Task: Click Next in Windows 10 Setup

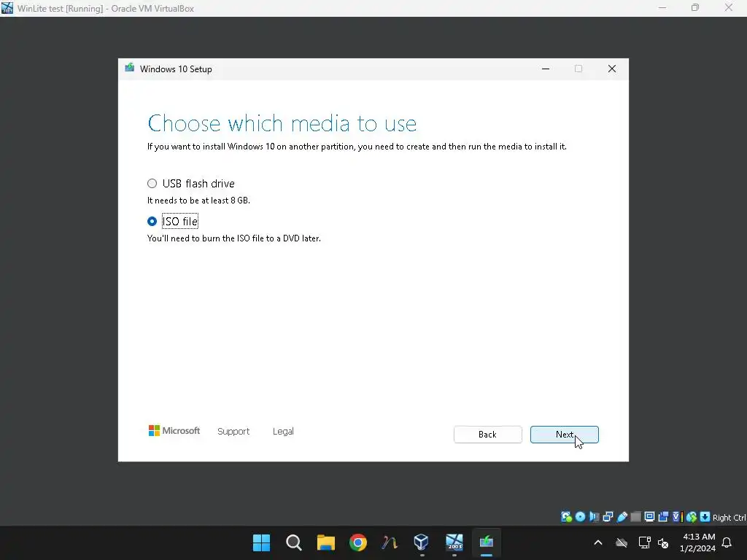Action: point(564,435)
